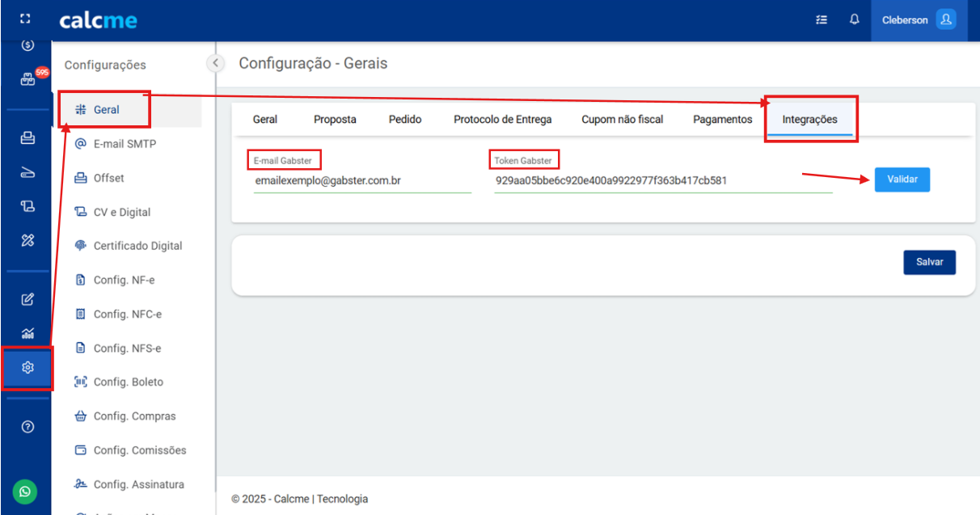
Task: Open the Cupom não fiscal tab
Action: pos(622,120)
